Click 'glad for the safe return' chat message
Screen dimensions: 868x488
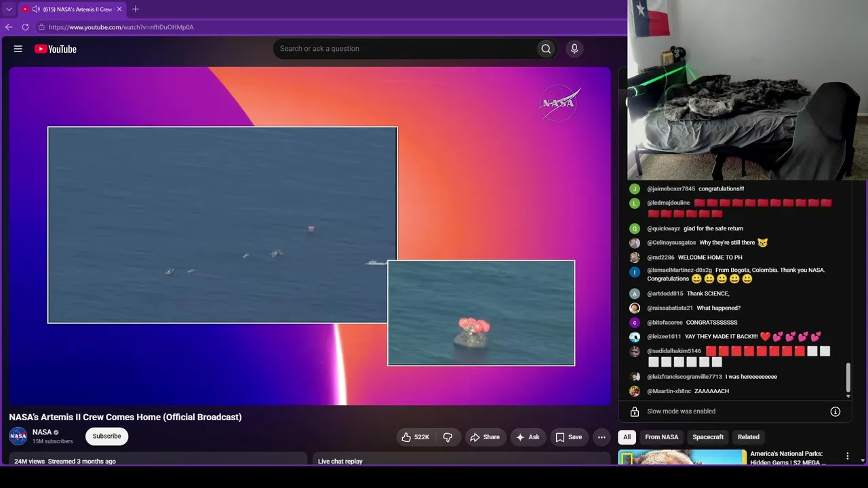(x=713, y=228)
